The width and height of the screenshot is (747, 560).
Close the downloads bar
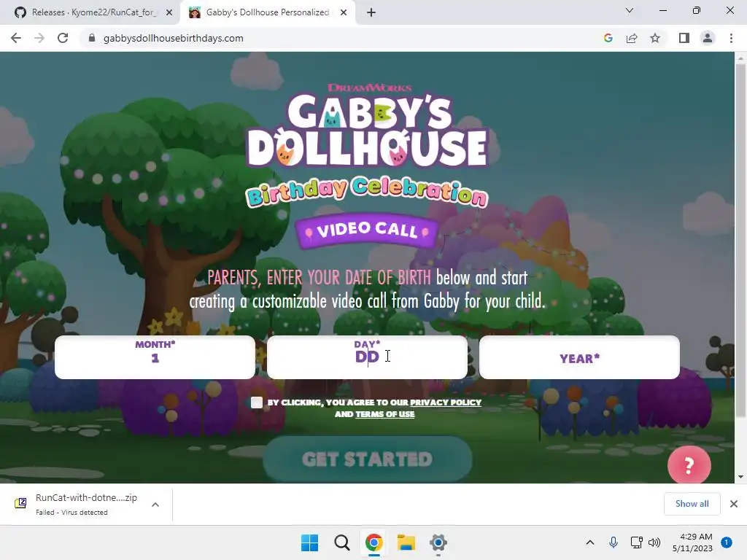click(x=734, y=504)
